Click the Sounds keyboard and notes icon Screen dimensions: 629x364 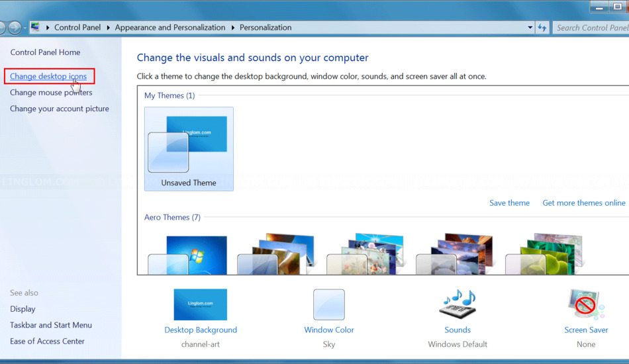458,304
